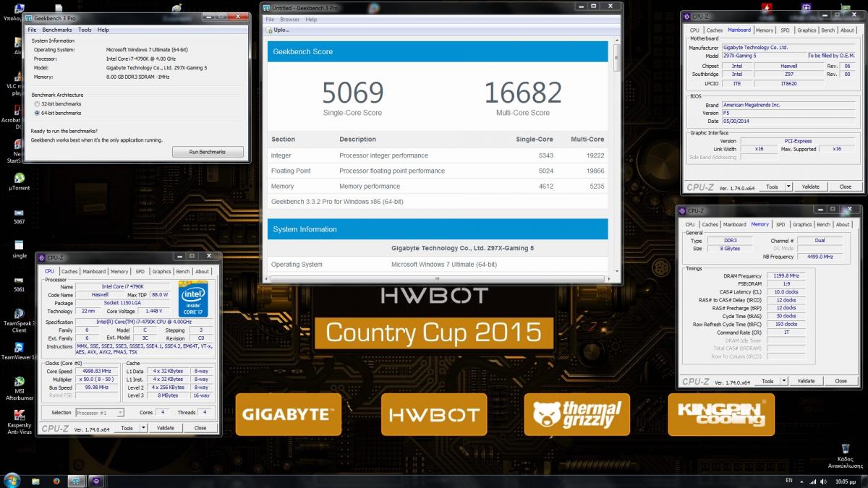The width and height of the screenshot is (868, 488).
Task: Open the volume icon in system tray
Action: pos(824,481)
